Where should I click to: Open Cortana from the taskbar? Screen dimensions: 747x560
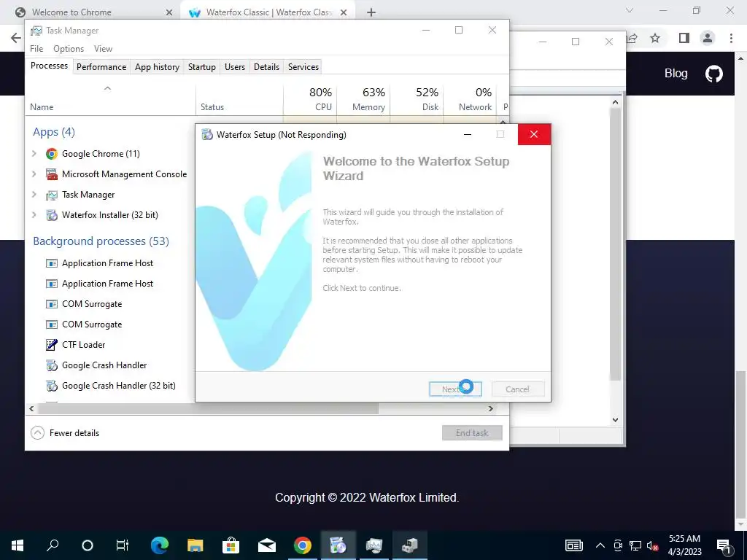tap(88, 545)
